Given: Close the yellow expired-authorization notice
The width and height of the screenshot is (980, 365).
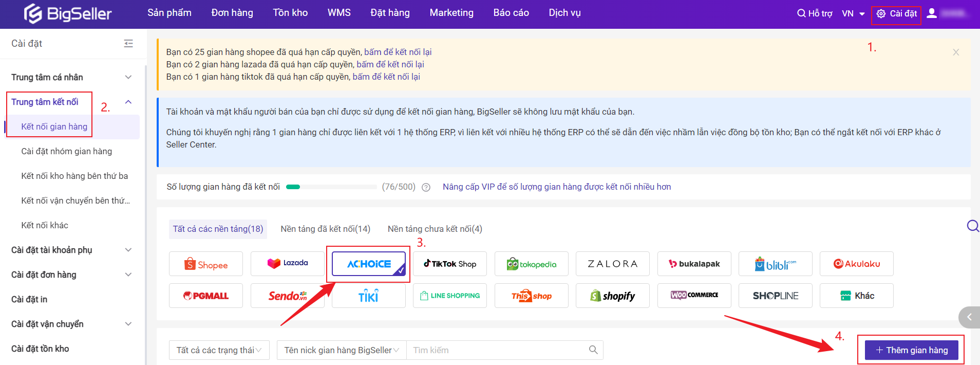Looking at the screenshot, I should pyautogui.click(x=956, y=52).
